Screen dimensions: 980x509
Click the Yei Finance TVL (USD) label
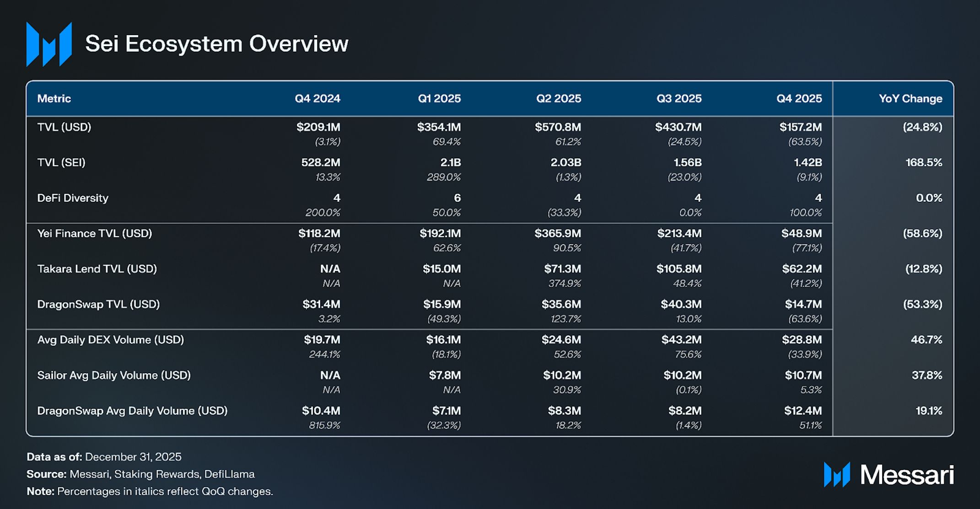point(94,234)
